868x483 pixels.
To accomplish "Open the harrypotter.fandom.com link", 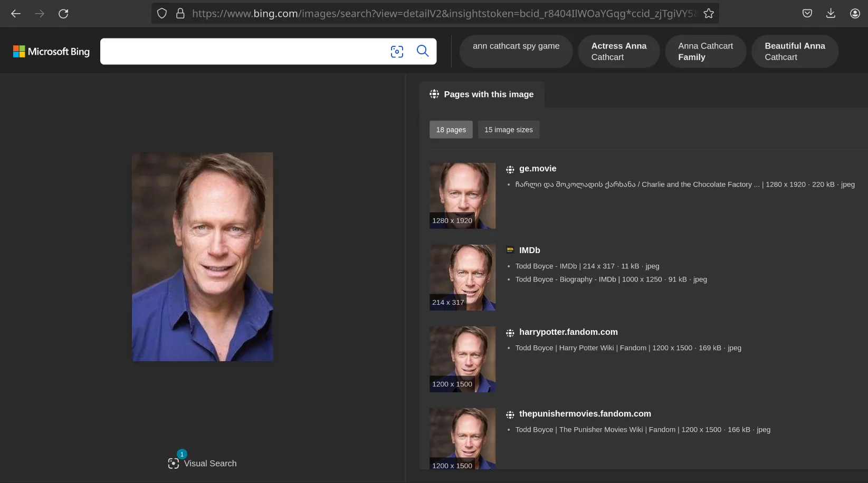I will pos(568,332).
